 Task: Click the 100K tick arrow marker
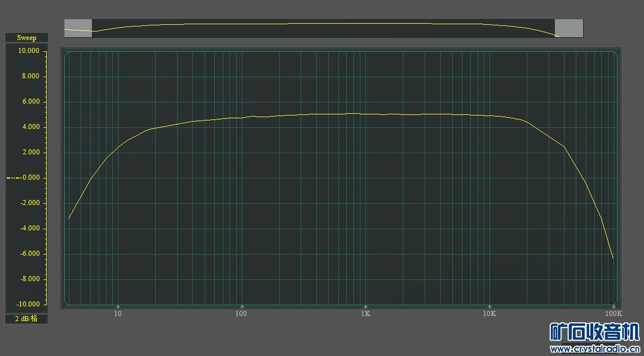(x=614, y=307)
